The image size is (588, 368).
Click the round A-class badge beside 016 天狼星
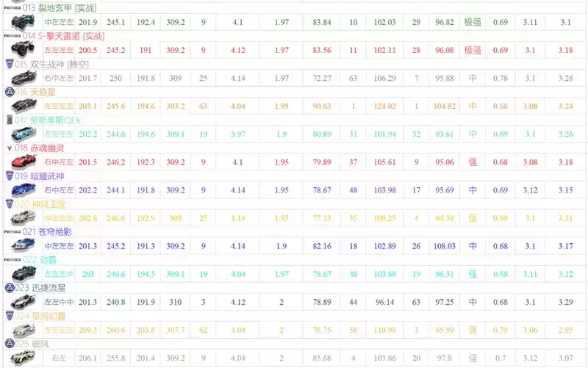(9, 92)
